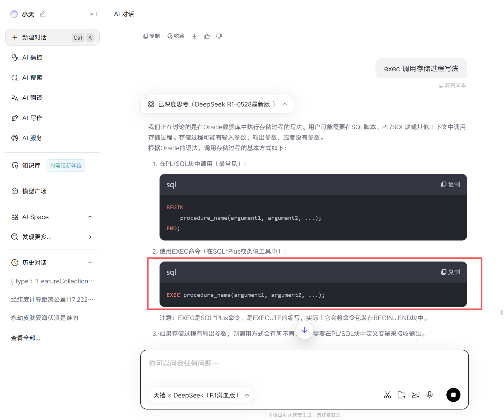The width and height of the screenshot is (504, 420).
Task: Open history chat starting with FeatureCollection
Action: tap(53, 281)
